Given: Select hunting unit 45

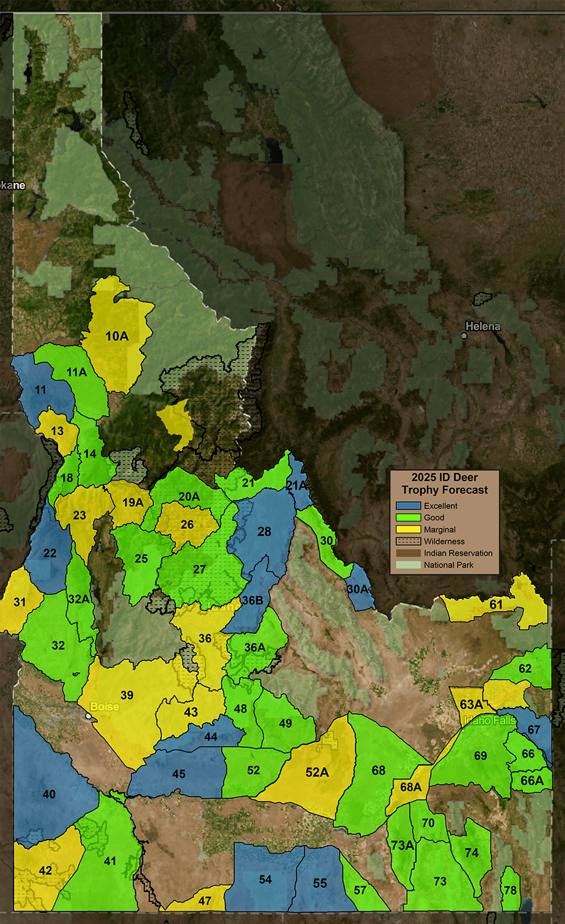Looking at the screenshot, I should tap(179, 774).
